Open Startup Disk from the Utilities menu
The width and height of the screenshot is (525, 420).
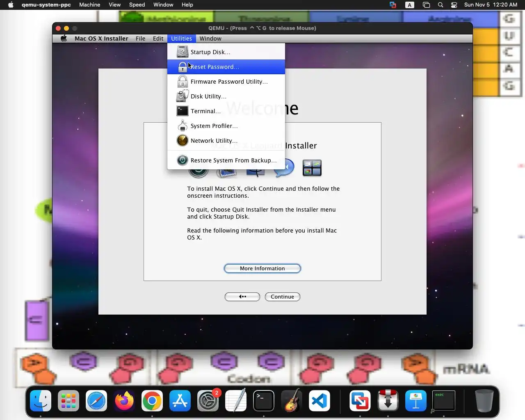(x=226, y=52)
